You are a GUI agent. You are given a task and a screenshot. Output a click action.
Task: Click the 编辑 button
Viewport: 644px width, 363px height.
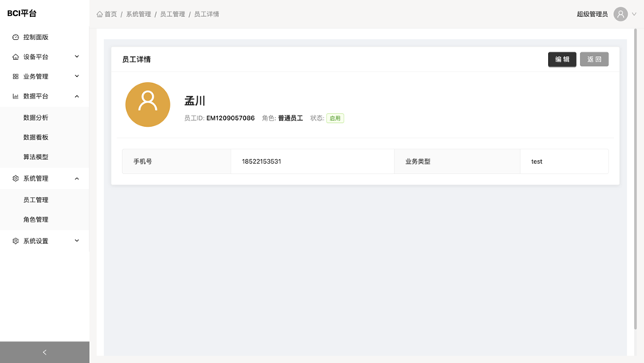click(x=562, y=59)
